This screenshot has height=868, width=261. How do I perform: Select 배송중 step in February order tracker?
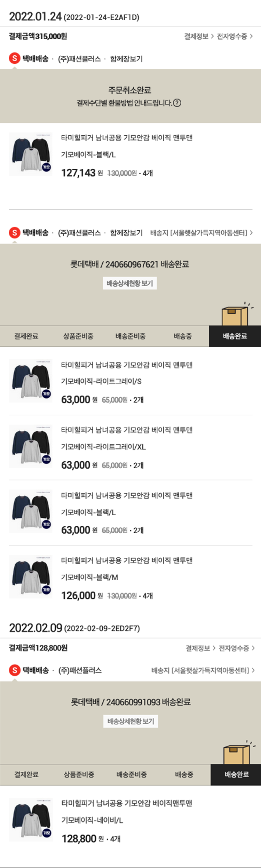[184, 774]
